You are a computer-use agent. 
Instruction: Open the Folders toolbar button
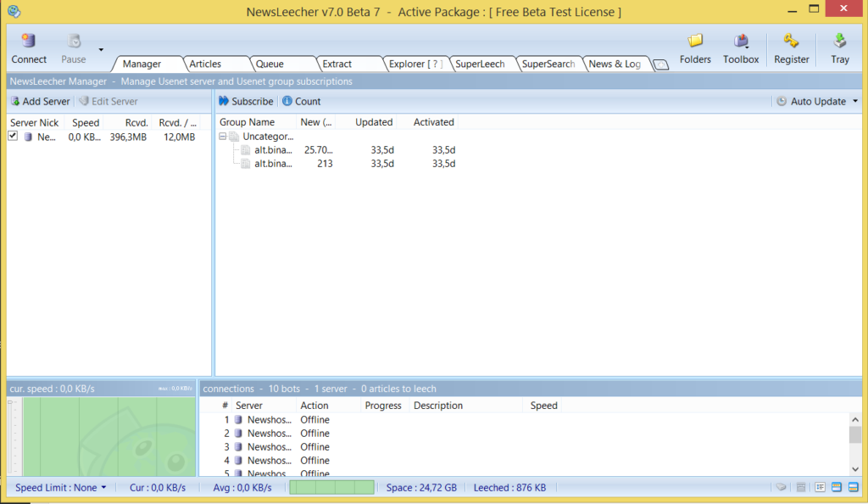point(695,49)
